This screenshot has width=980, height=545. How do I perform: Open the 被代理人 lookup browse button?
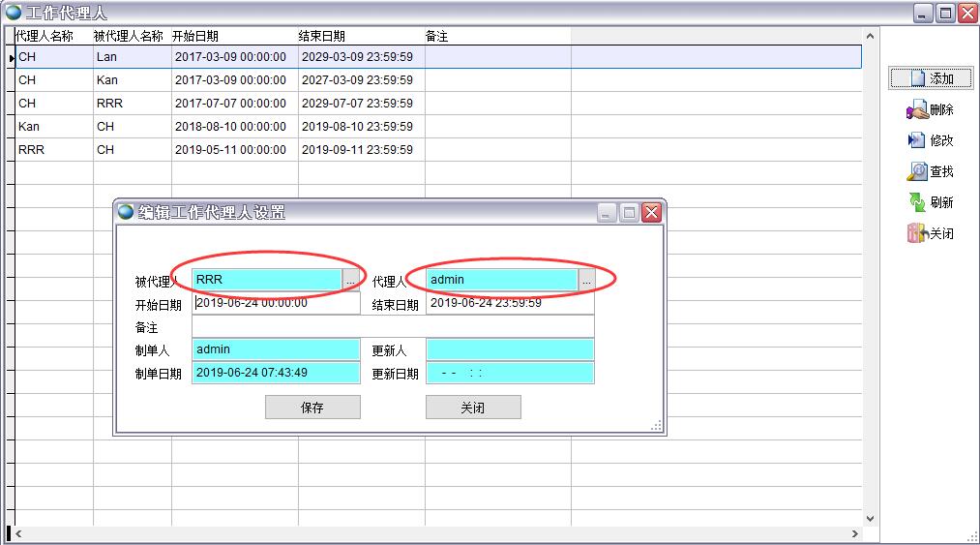[350, 281]
